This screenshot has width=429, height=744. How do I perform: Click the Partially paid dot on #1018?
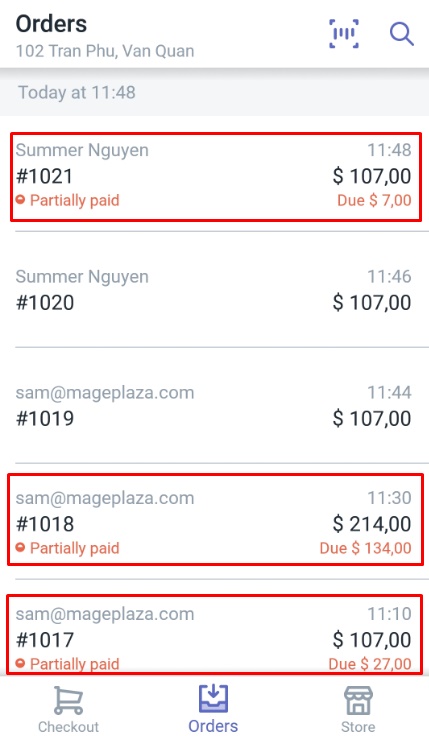point(20,548)
